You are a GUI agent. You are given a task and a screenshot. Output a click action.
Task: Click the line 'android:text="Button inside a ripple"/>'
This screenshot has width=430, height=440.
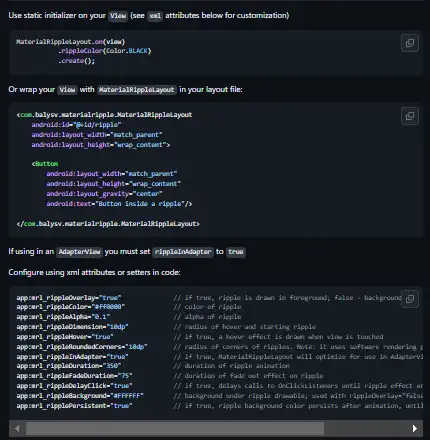tap(119, 204)
